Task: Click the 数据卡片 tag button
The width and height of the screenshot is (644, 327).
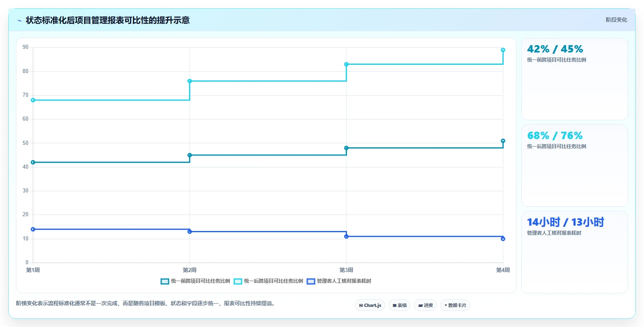Action: (x=455, y=305)
